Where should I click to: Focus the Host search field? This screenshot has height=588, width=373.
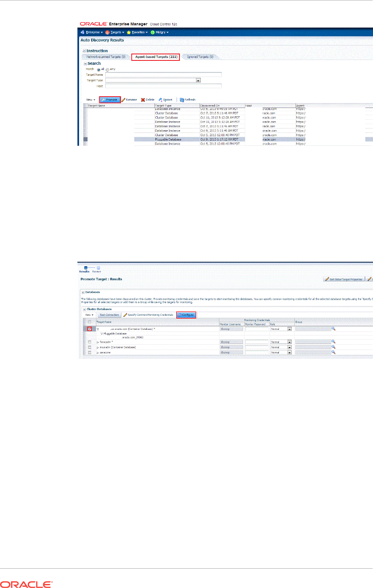(x=163, y=86)
